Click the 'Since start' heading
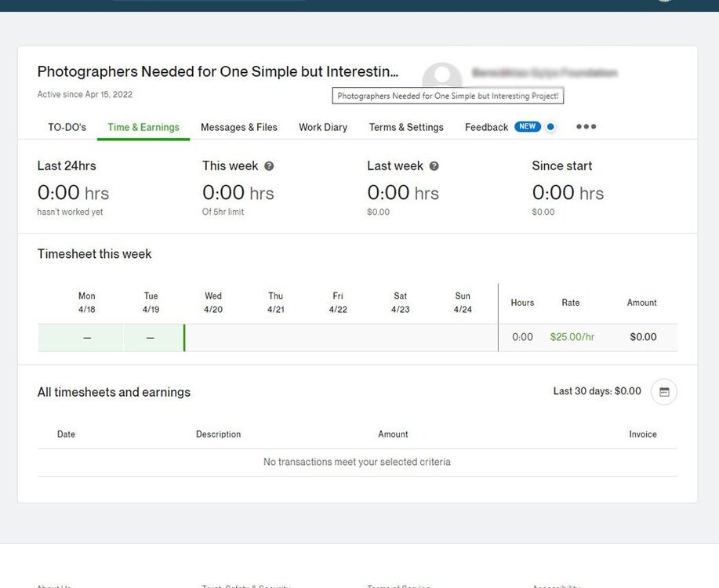This screenshot has width=719, height=588. (562, 166)
